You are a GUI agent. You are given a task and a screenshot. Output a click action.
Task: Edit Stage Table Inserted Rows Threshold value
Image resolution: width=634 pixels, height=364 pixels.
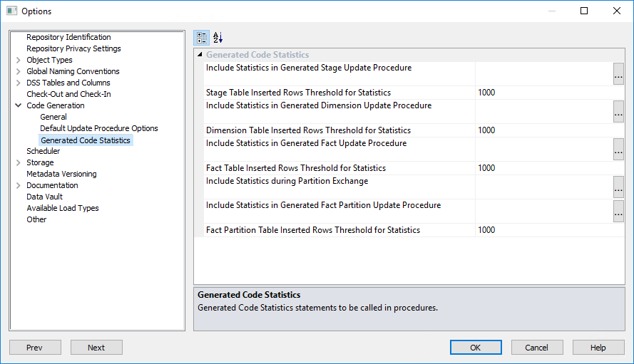click(542, 93)
